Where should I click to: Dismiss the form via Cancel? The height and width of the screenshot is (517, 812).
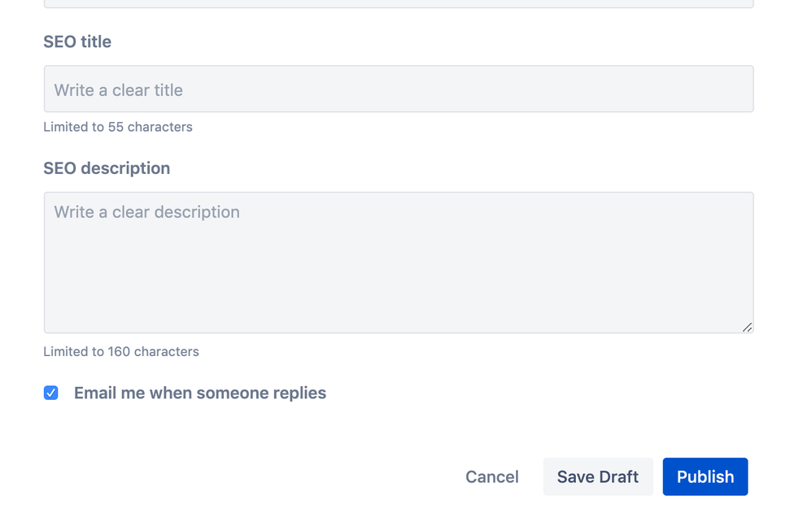coord(491,476)
